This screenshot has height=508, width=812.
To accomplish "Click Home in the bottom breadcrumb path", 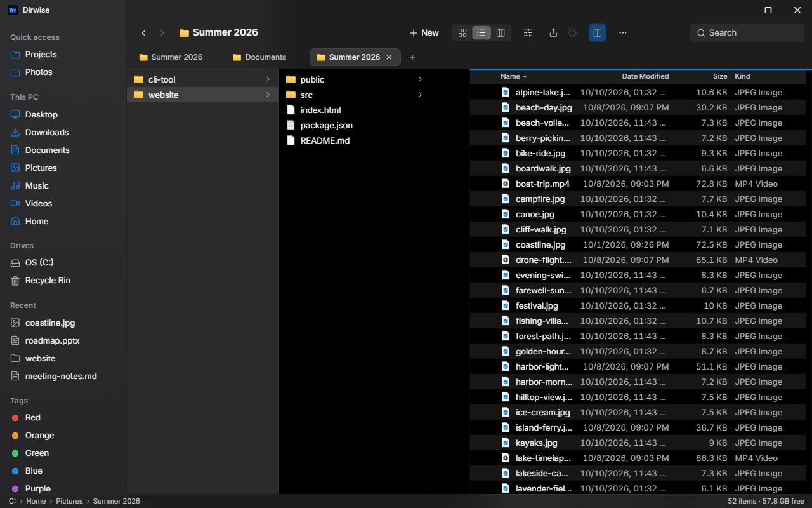I will coord(36,501).
